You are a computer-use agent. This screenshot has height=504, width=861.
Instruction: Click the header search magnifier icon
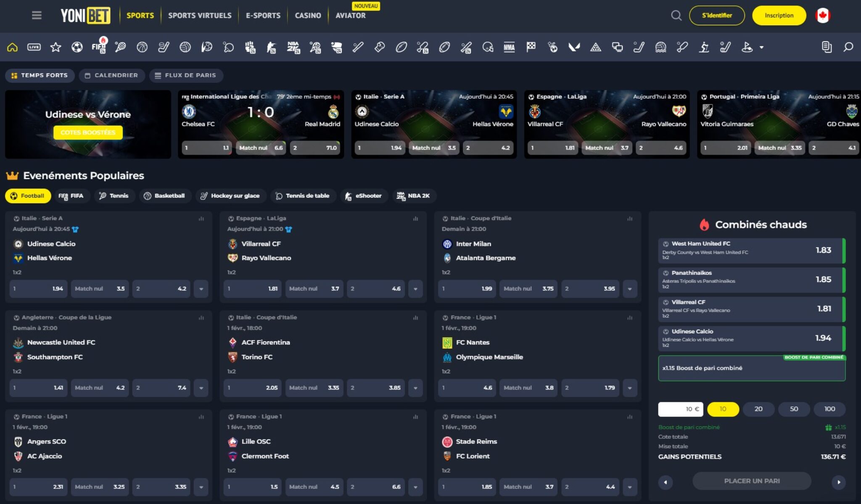pos(676,16)
